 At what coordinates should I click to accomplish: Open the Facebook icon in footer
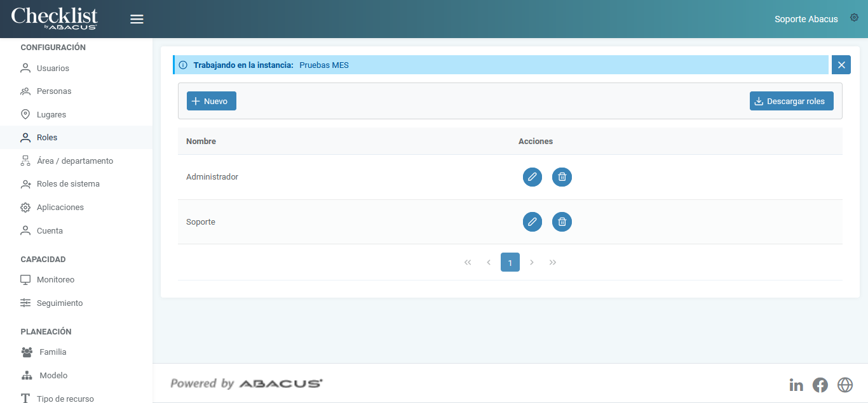point(820,385)
